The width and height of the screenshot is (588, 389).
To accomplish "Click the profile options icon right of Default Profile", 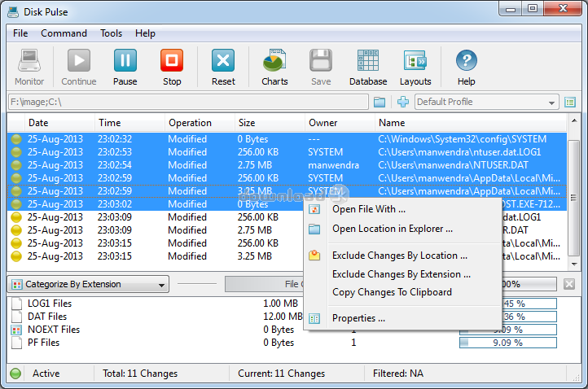I will [x=570, y=102].
